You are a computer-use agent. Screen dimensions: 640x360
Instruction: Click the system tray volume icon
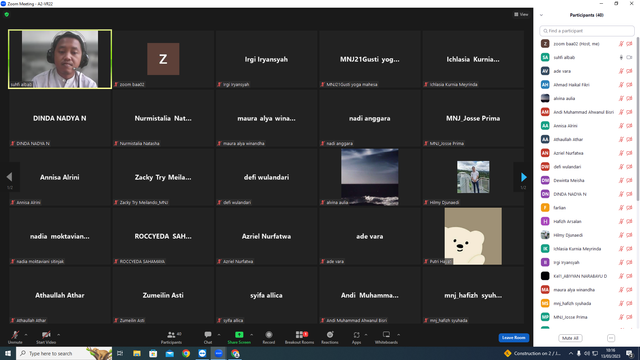(587, 353)
